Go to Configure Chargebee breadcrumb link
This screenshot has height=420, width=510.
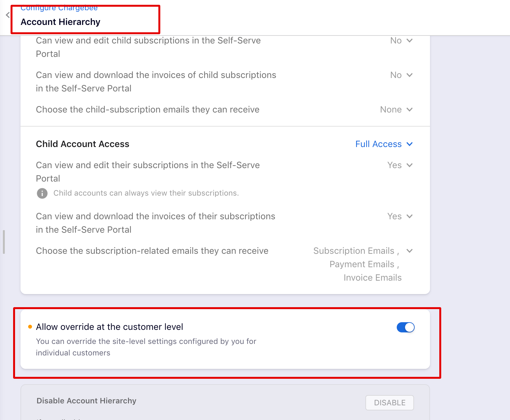59,8
